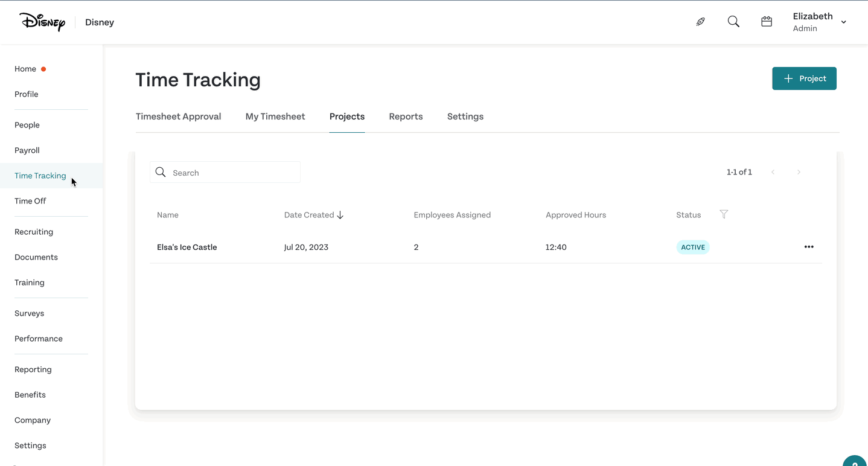The height and width of the screenshot is (466, 868).
Task: Click the Disney company name in the header
Action: tap(100, 22)
